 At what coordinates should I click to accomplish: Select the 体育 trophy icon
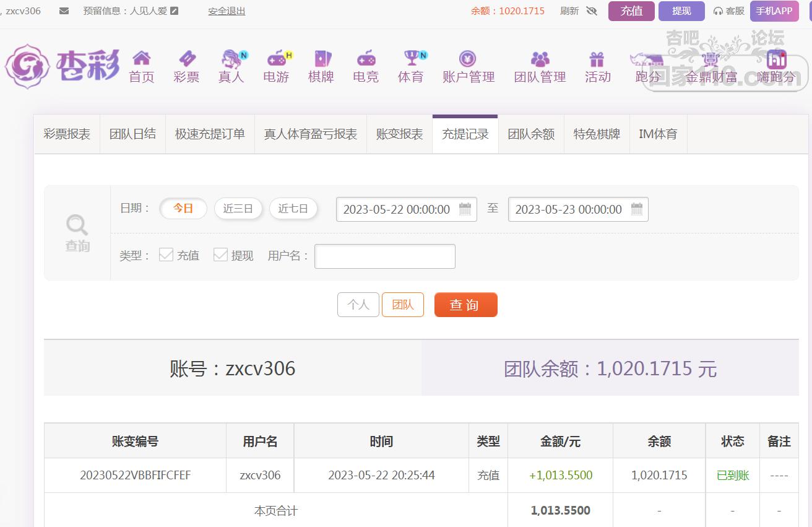(411, 59)
